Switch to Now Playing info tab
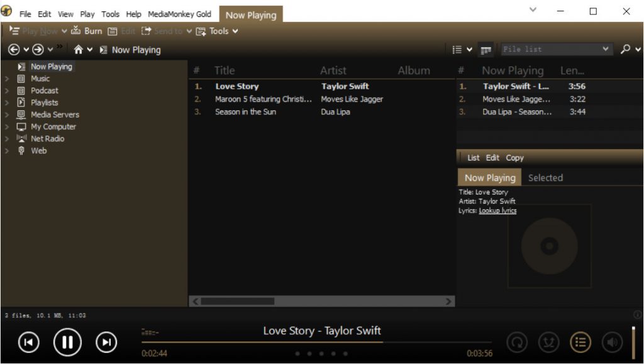The width and height of the screenshot is (644, 364). (489, 178)
